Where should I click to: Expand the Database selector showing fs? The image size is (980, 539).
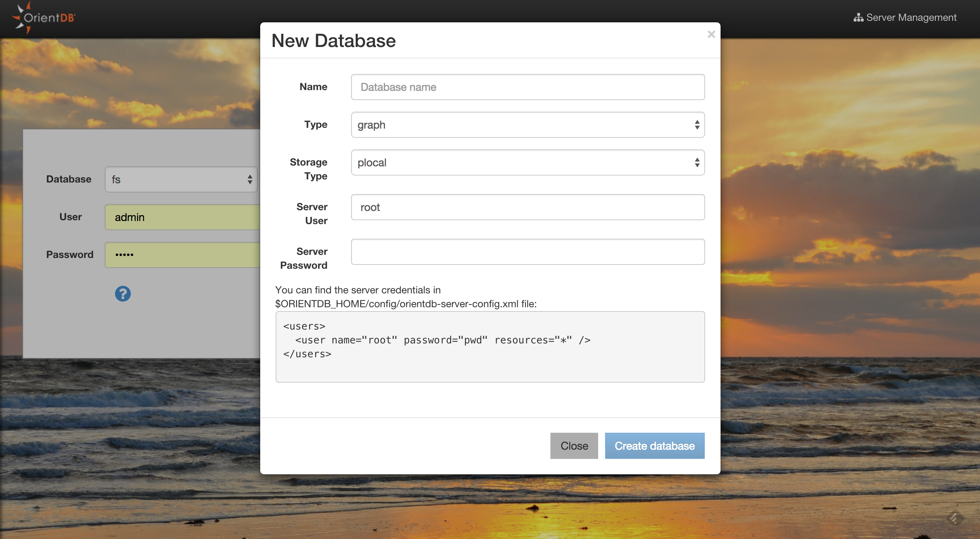pos(181,179)
